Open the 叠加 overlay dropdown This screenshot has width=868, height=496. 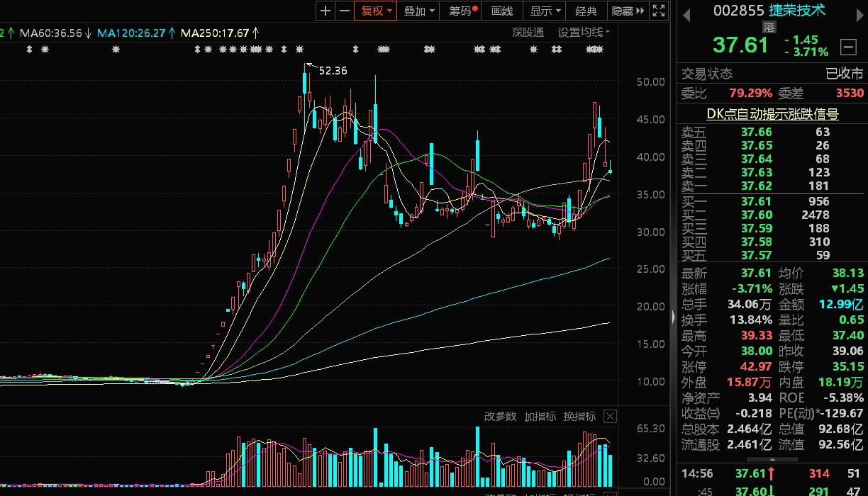coord(418,11)
